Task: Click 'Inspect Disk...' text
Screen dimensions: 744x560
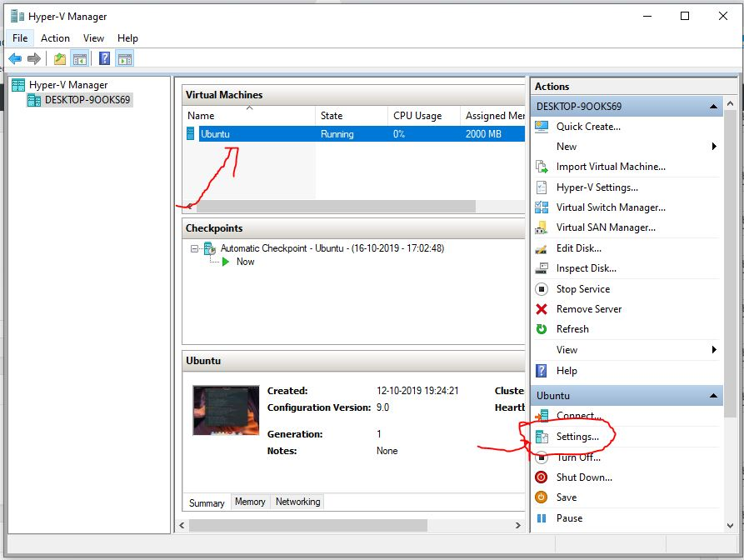Action: tap(586, 268)
